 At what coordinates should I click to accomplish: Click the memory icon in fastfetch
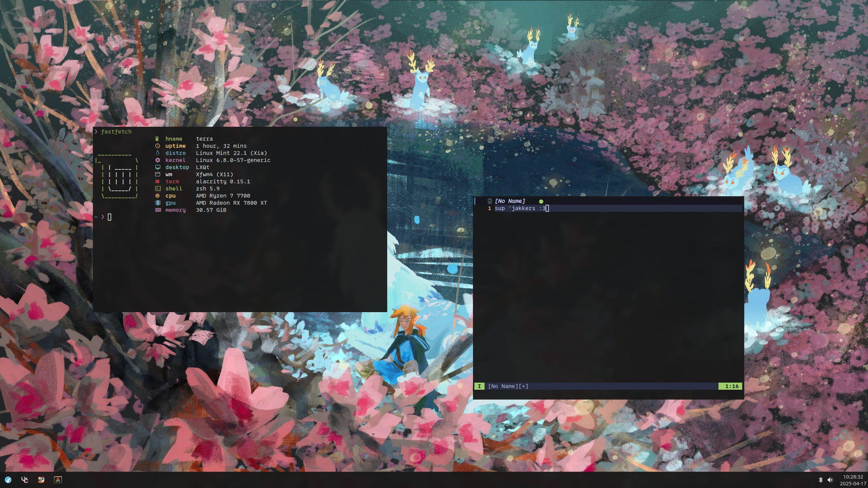(158, 210)
